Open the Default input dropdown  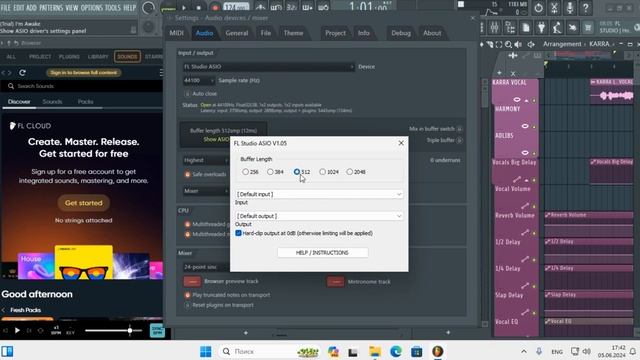[319, 194]
